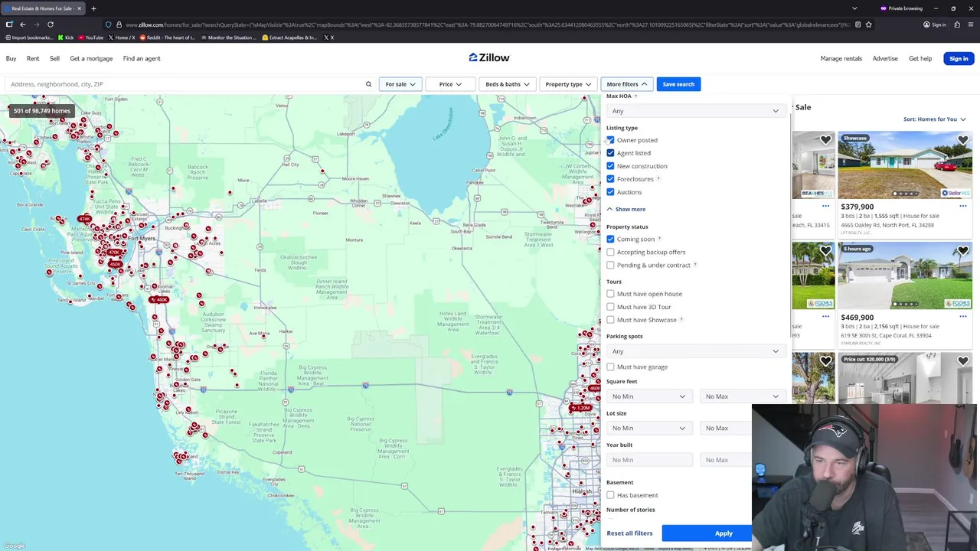Open Parking spots Any dropdown
This screenshot has width=980, height=551.
coord(695,351)
